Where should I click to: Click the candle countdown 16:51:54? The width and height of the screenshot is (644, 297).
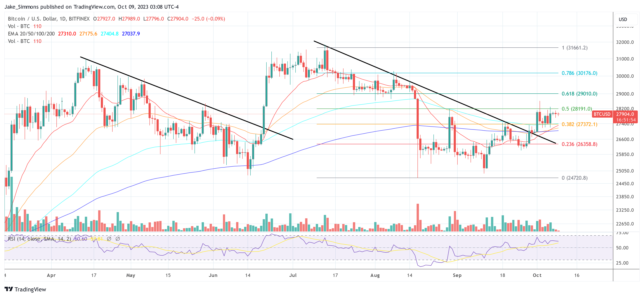[x=626, y=120]
